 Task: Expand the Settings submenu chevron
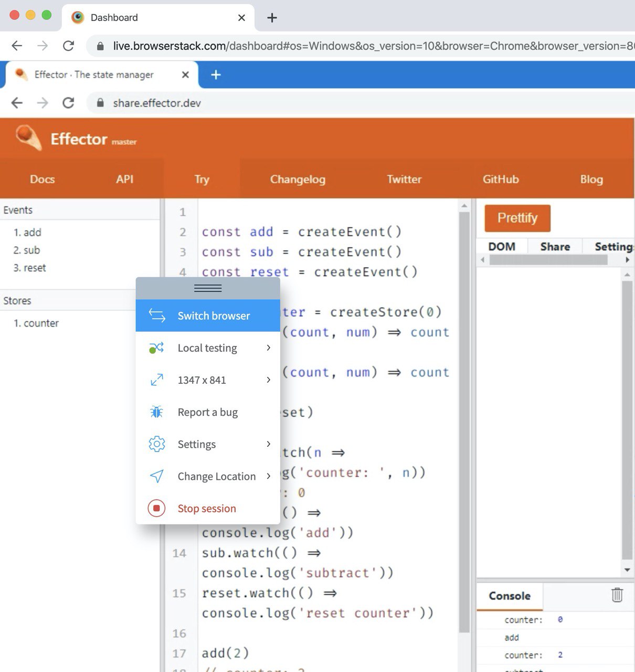pyautogui.click(x=268, y=444)
